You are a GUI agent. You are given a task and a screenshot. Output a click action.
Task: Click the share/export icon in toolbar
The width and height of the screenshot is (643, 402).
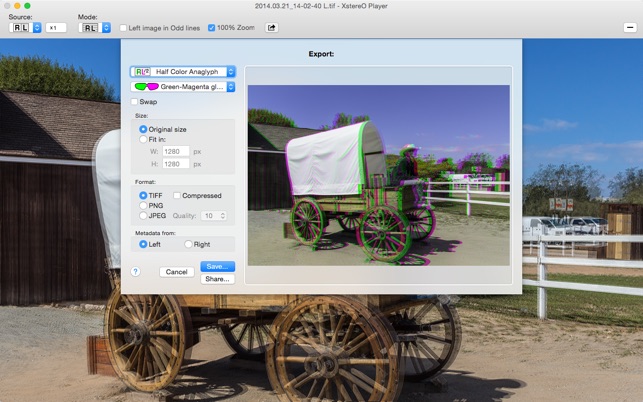(x=271, y=27)
